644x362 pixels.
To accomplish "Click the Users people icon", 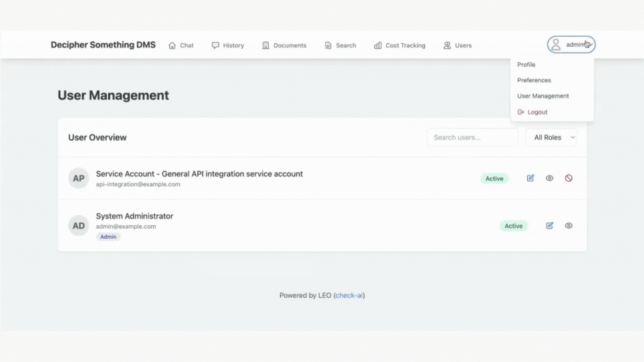I will 447,45.
